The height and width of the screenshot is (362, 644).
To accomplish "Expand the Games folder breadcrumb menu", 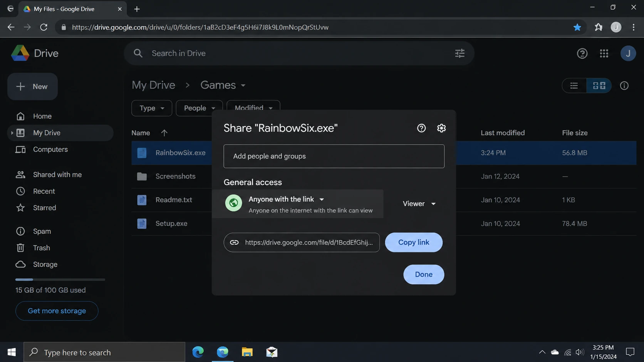I will (243, 85).
